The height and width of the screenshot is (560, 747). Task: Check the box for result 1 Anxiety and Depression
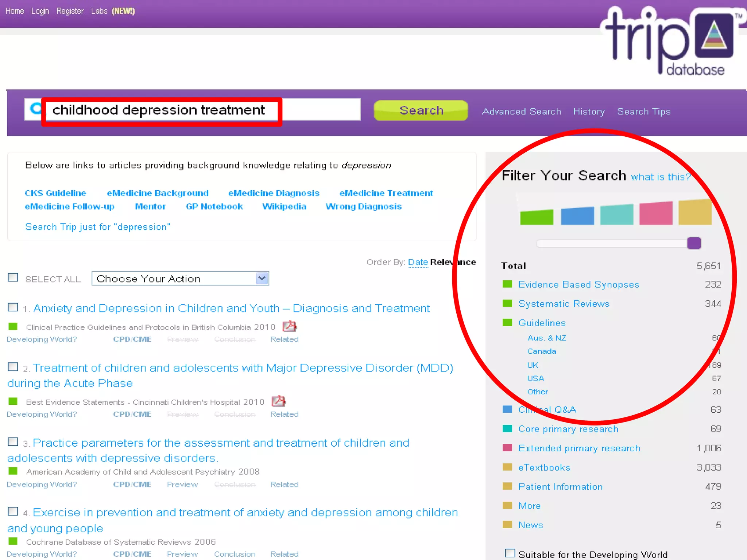point(13,307)
